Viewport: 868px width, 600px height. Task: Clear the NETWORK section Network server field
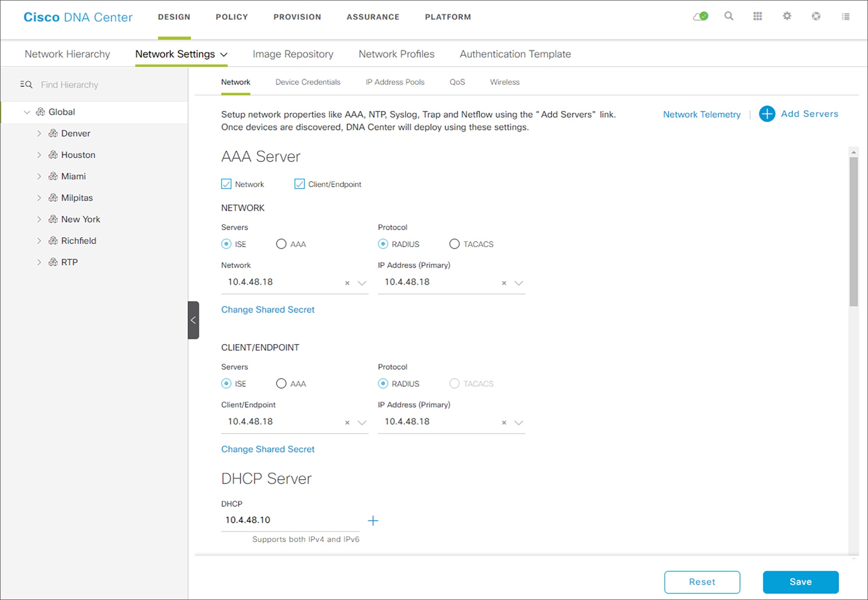pyautogui.click(x=347, y=283)
